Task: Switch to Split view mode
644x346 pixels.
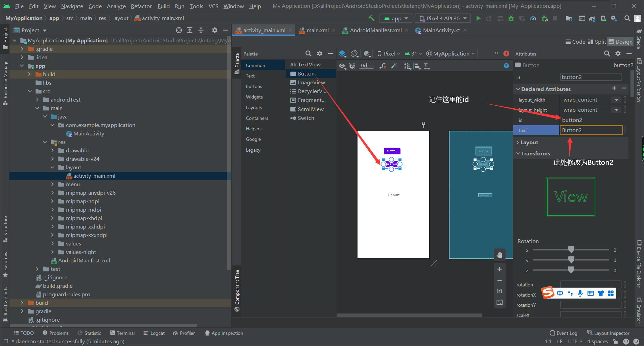Action: pos(597,42)
